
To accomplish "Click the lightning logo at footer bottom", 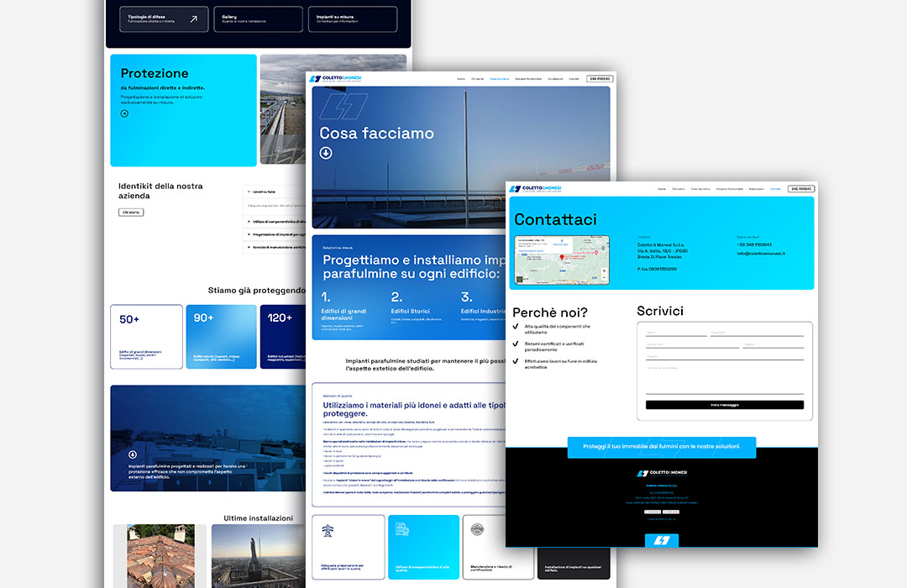I will pos(662,539).
